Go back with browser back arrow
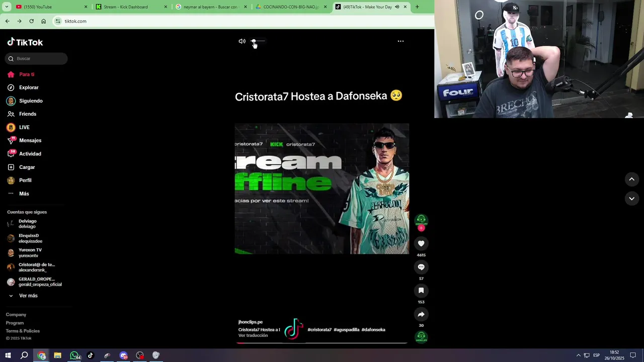The width and height of the screenshot is (644, 362). [x=7, y=21]
